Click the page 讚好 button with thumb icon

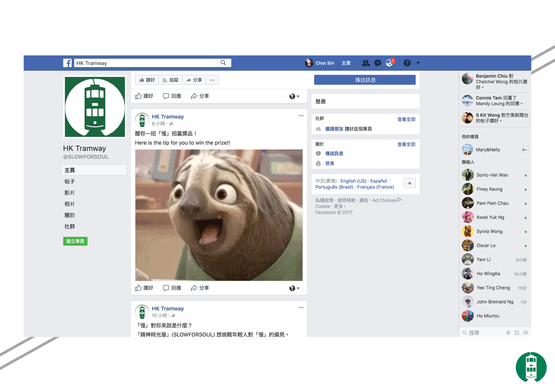coord(147,80)
